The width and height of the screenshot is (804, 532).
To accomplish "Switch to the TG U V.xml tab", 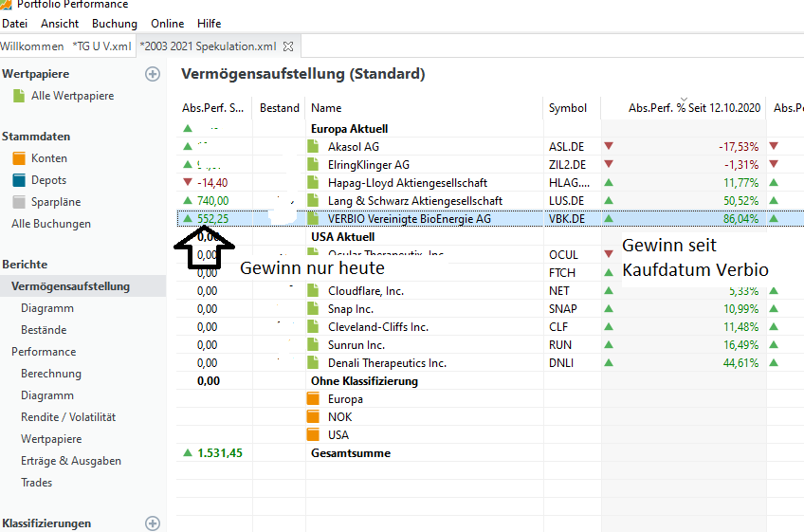I will coord(101,46).
